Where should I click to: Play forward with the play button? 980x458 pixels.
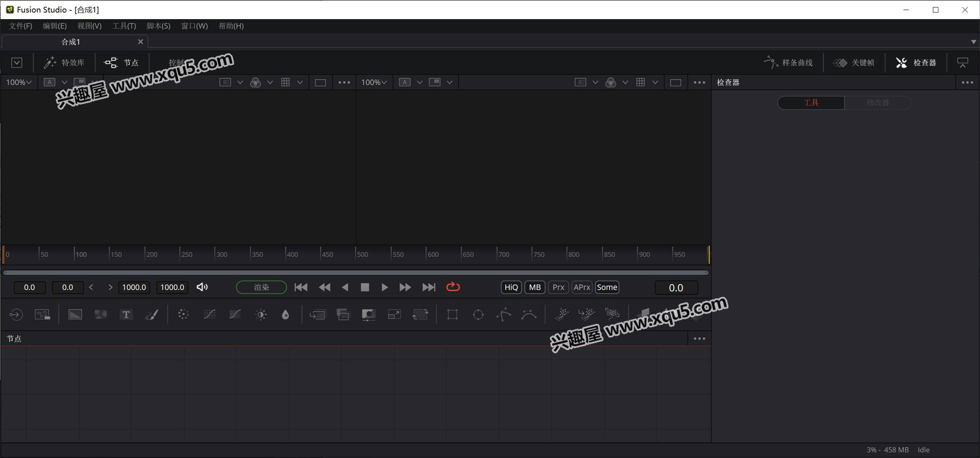tap(385, 287)
